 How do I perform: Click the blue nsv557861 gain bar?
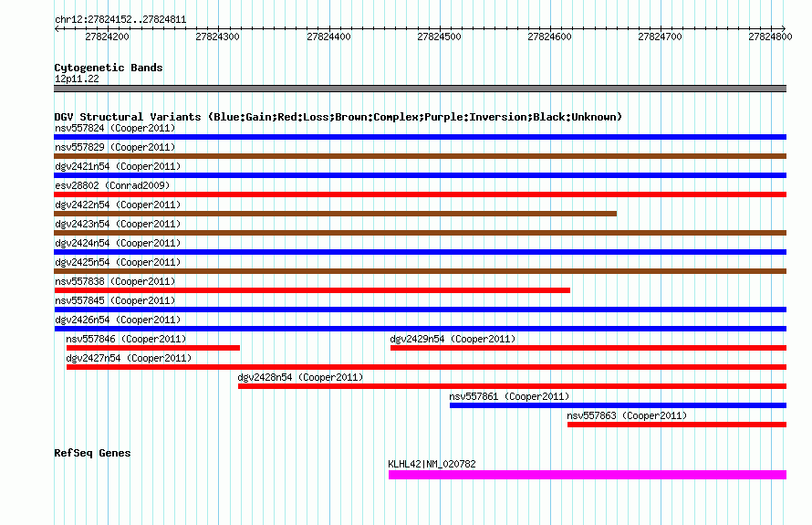pyautogui.click(x=618, y=405)
